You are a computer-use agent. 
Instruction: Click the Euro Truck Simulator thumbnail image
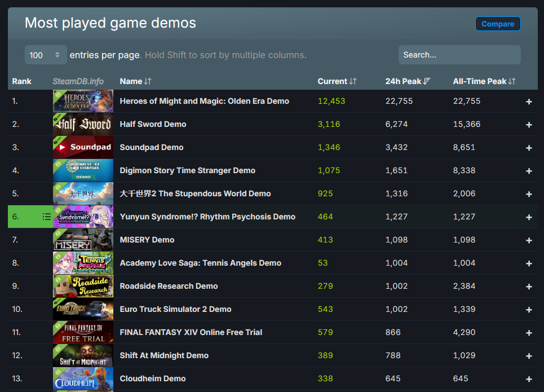[x=83, y=309]
